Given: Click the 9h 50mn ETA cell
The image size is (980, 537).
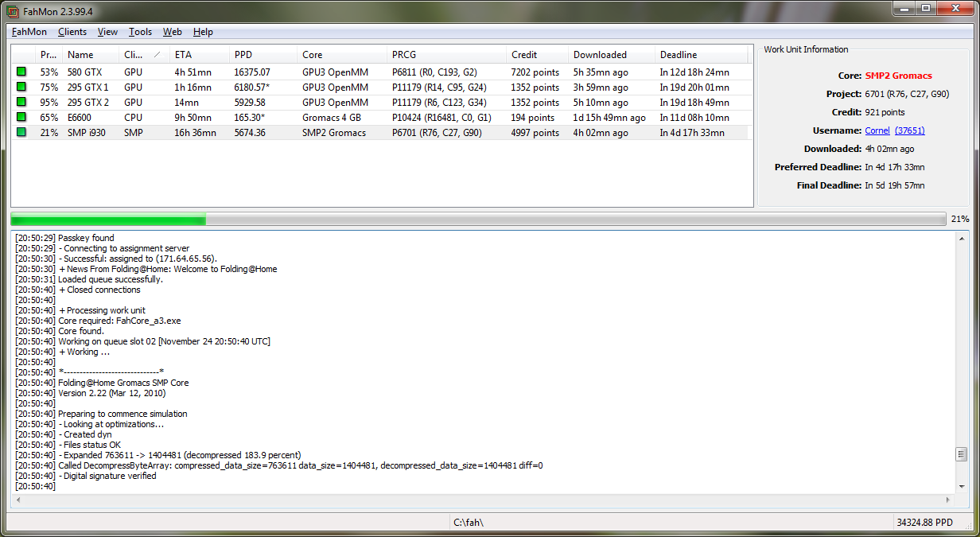Looking at the screenshot, I should 193,118.
